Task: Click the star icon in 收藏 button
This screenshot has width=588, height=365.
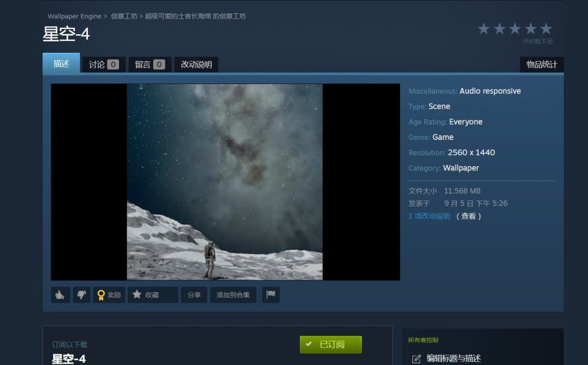Action: [137, 294]
